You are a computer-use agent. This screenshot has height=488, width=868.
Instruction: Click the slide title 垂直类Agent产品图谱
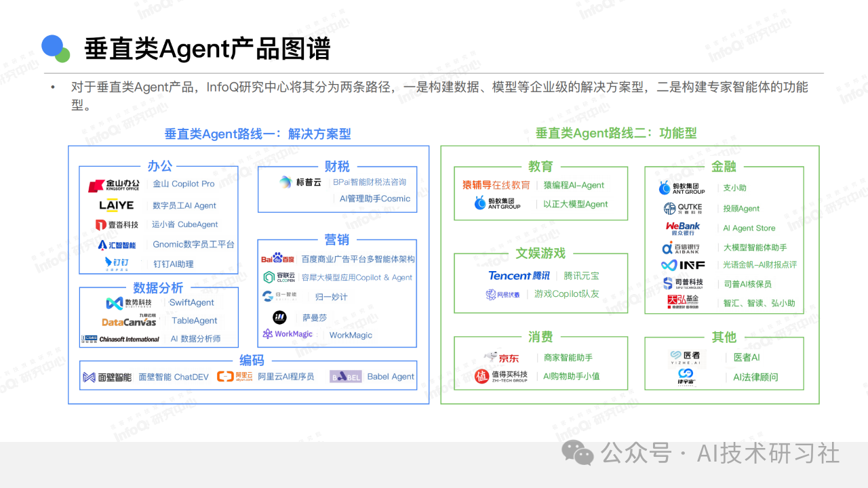point(207,49)
